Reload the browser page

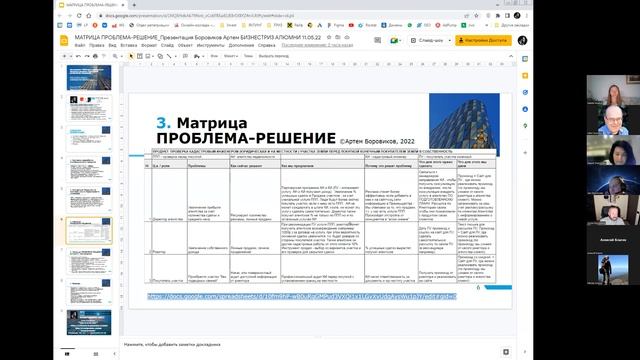click(x=79, y=16)
